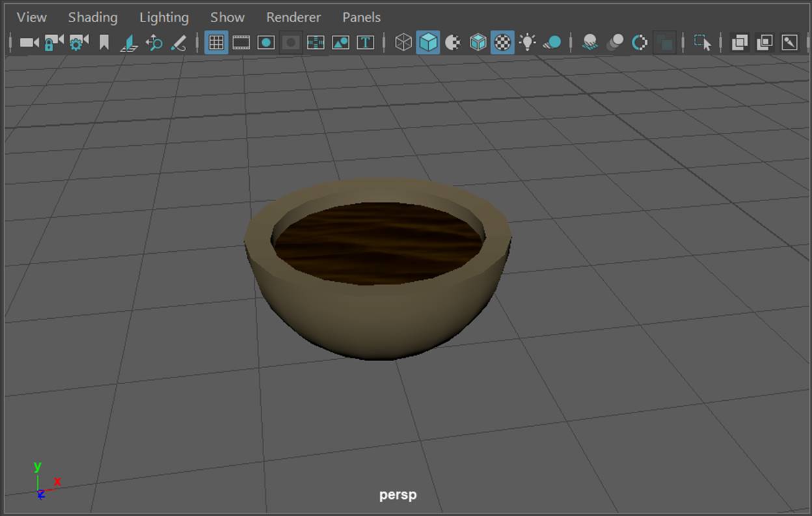Click the Use All Lights bulb icon
The image size is (812, 516).
[x=527, y=43]
